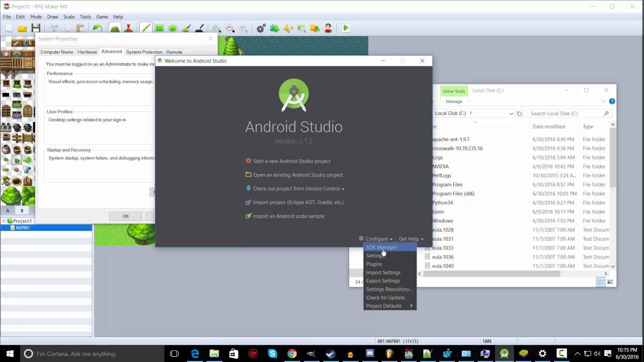Choose Import Settings in Configure dropdown
Screen dimensions: 644x362
click(390, 273)
